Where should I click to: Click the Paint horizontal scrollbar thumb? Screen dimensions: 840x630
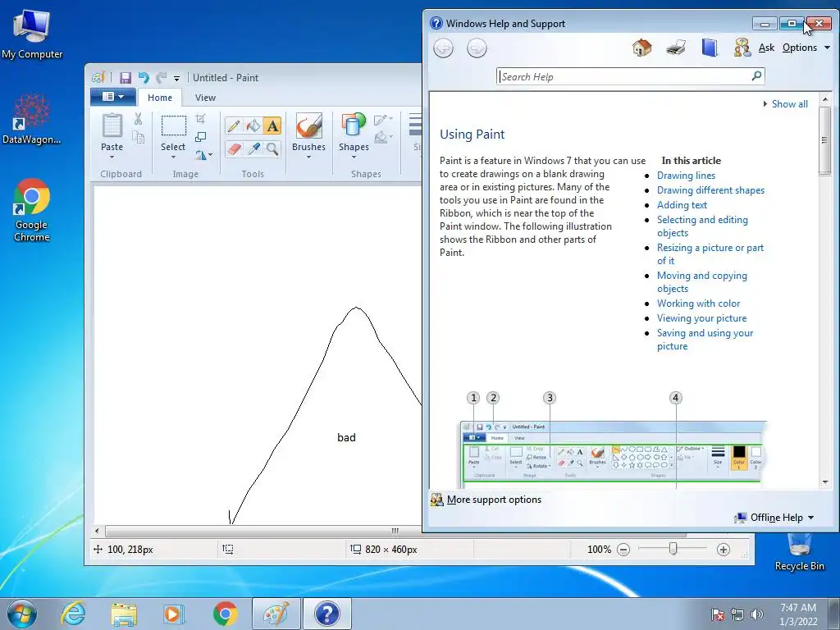[395, 532]
